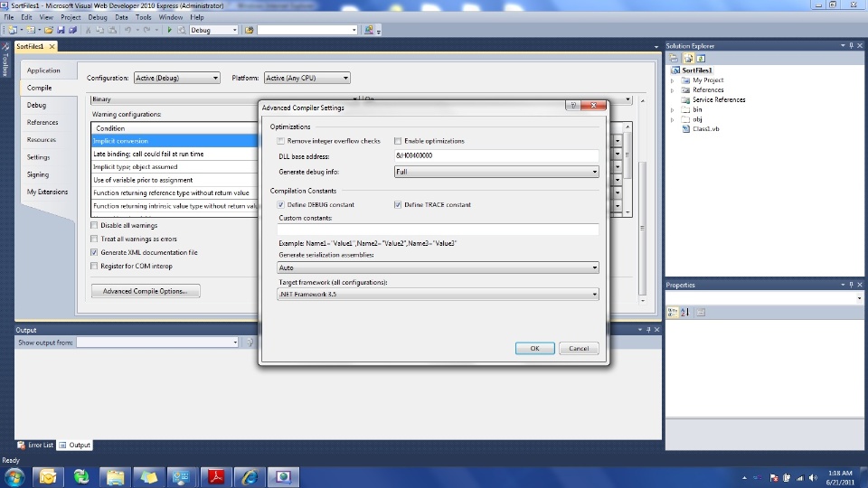Check Register for COM interop
Screen dimensions: 868x488
(x=94, y=266)
